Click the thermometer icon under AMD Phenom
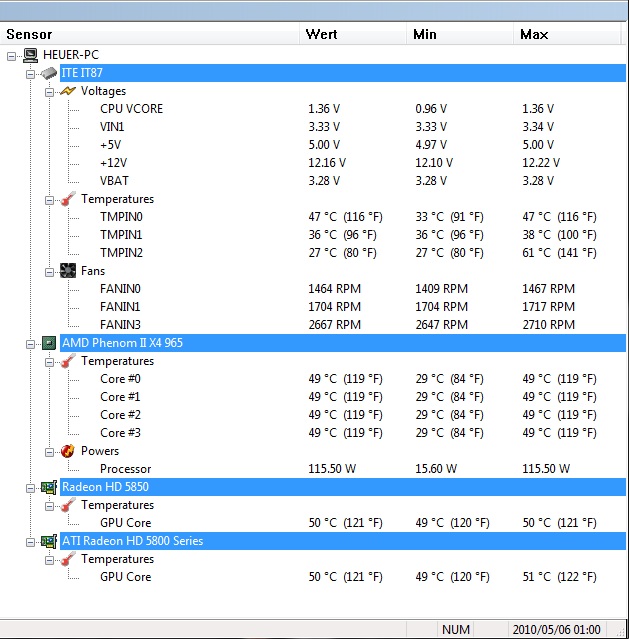This screenshot has height=639, width=629. 68,361
